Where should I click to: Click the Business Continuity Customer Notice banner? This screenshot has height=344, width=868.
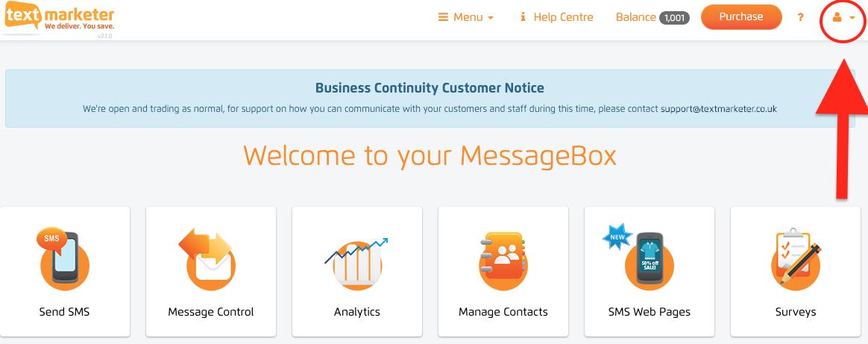pyautogui.click(x=430, y=98)
